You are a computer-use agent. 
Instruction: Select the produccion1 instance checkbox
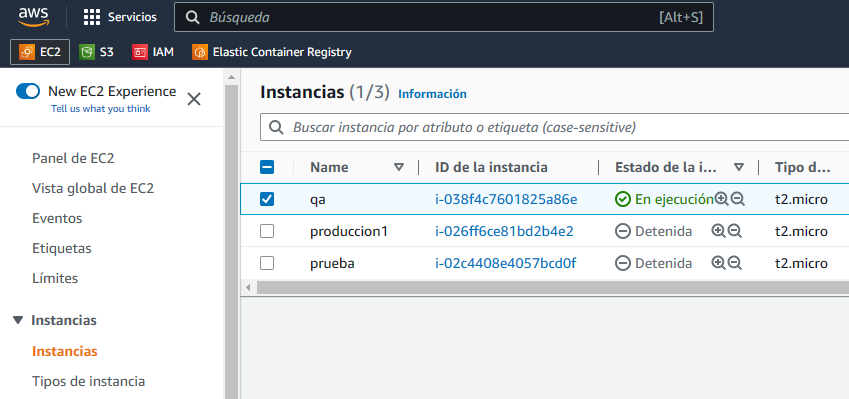pyautogui.click(x=267, y=231)
